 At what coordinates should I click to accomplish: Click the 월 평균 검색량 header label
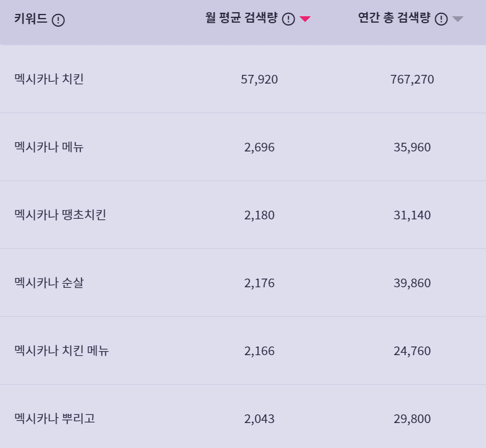(241, 19)
